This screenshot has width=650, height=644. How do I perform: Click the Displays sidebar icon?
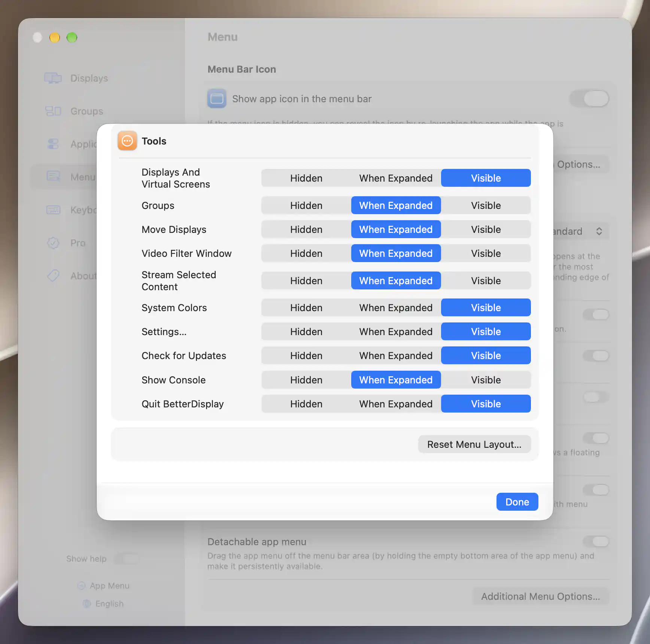(53, 78)
